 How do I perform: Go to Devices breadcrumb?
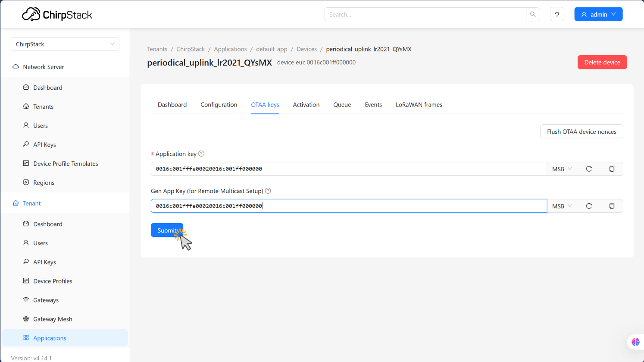pos(306,49)
